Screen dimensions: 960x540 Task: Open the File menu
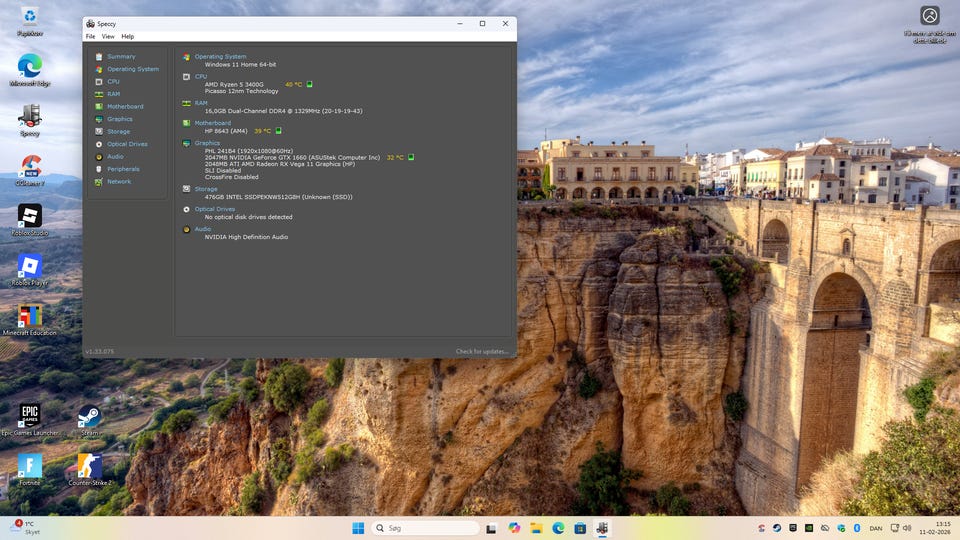(90, 36)
